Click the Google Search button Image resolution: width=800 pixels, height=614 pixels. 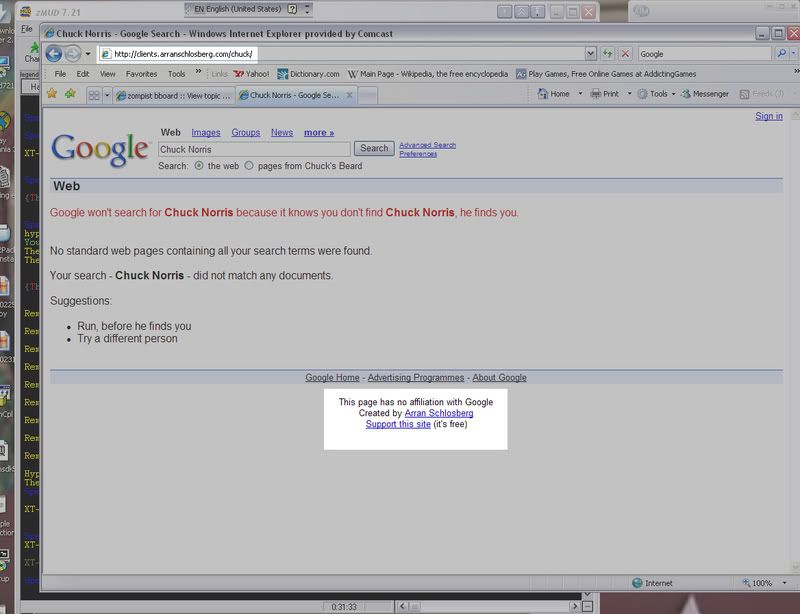[x=374, y=149]
